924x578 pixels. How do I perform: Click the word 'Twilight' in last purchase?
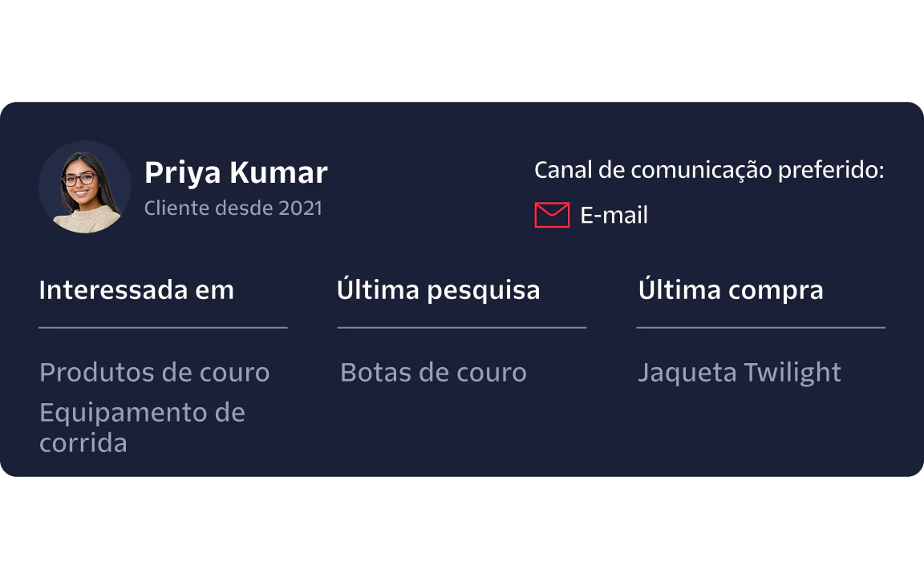(792, 373)
